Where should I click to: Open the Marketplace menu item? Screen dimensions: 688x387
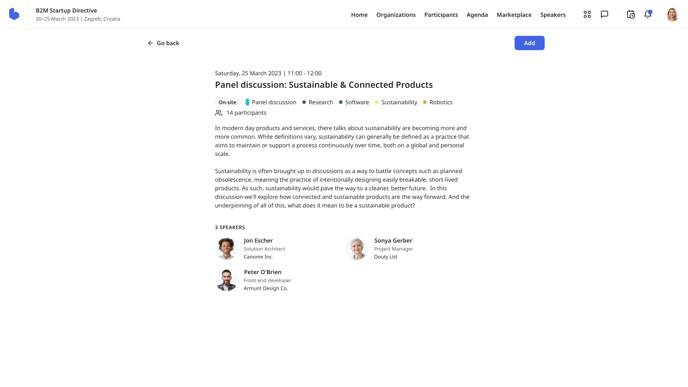point(514,14)
